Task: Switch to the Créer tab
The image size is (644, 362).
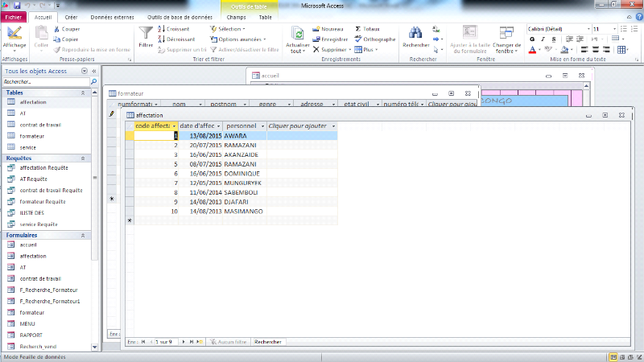Action: 71,17
